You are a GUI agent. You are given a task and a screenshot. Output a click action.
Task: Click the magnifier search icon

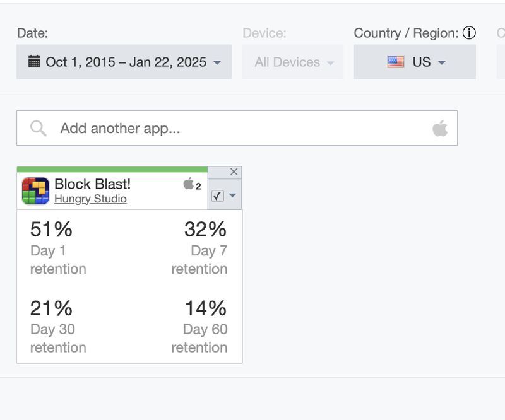(39, 129)
